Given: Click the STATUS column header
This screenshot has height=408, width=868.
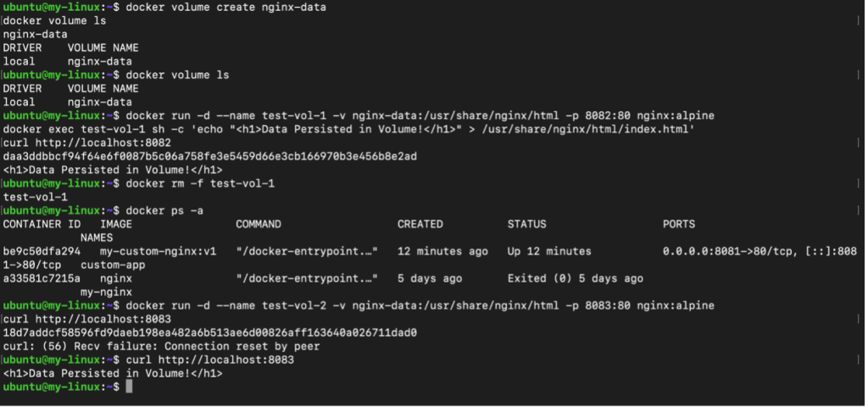Looking at the screenshot, I should [526, 224].
